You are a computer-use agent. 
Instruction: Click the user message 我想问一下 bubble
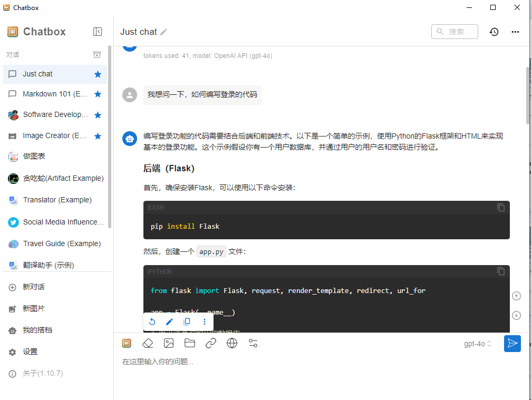coord(202,95)
